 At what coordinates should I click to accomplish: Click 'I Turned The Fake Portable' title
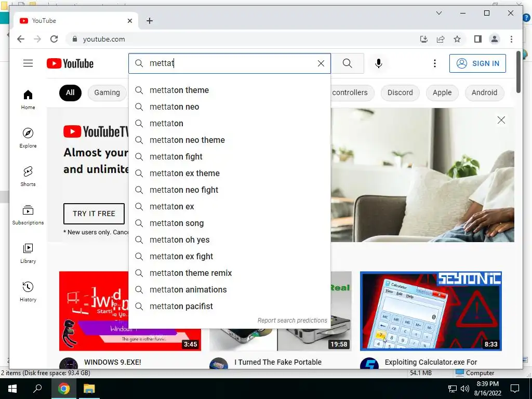[x=278, y=362]
